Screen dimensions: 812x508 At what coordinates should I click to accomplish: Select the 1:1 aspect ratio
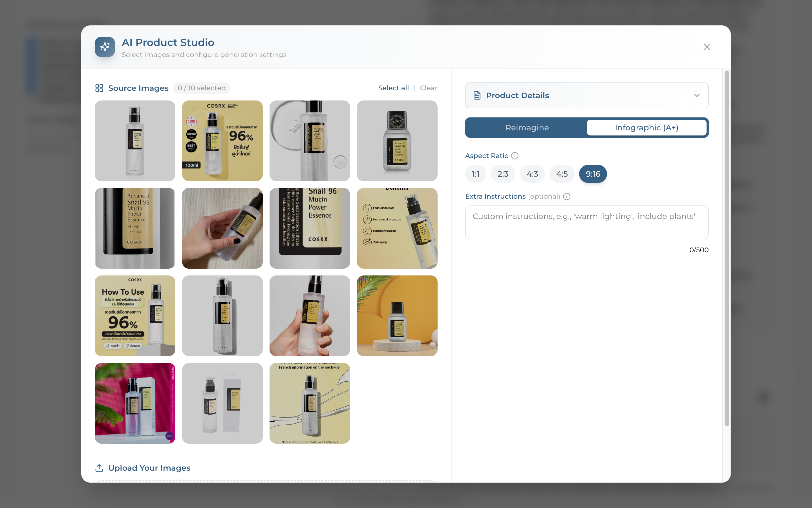point(475,174)
